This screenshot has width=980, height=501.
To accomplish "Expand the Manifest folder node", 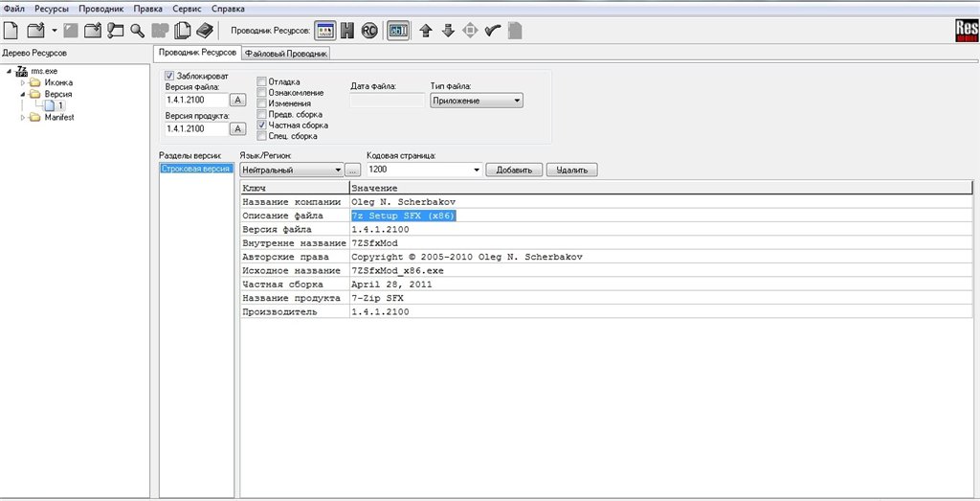I will tap(23, 117).
